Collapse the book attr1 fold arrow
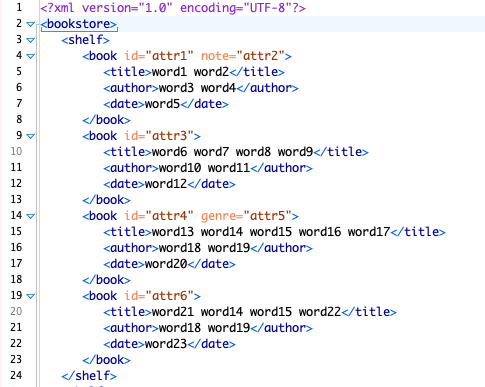This screenshot has width=485, height=387. (x=30, y=56)
